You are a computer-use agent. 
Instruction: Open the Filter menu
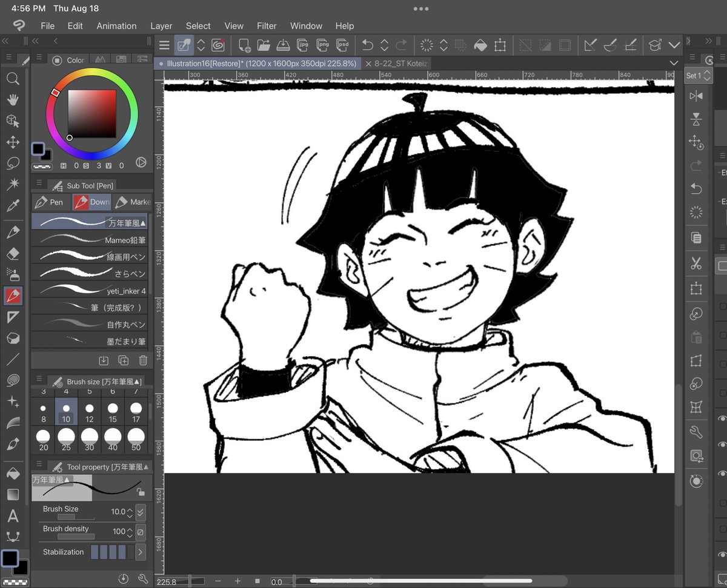(267, 26)
